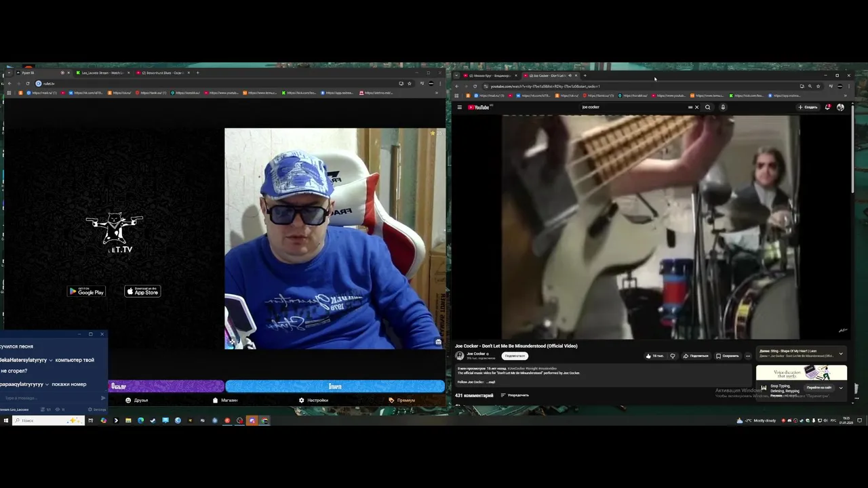
Task: Open the YouTube account avatar menu
Action: tap(840, 107)
